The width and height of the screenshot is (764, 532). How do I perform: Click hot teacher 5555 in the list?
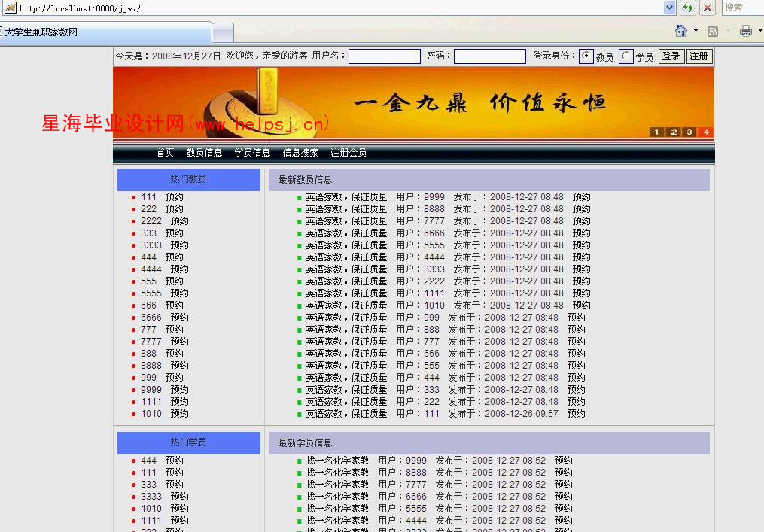click(151, 293)
